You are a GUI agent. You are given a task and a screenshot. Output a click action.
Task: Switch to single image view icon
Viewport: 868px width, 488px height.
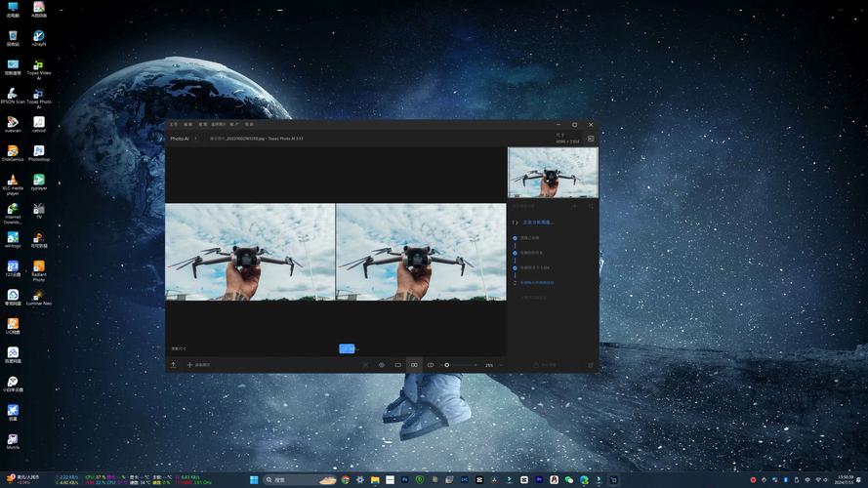point(397,365)
